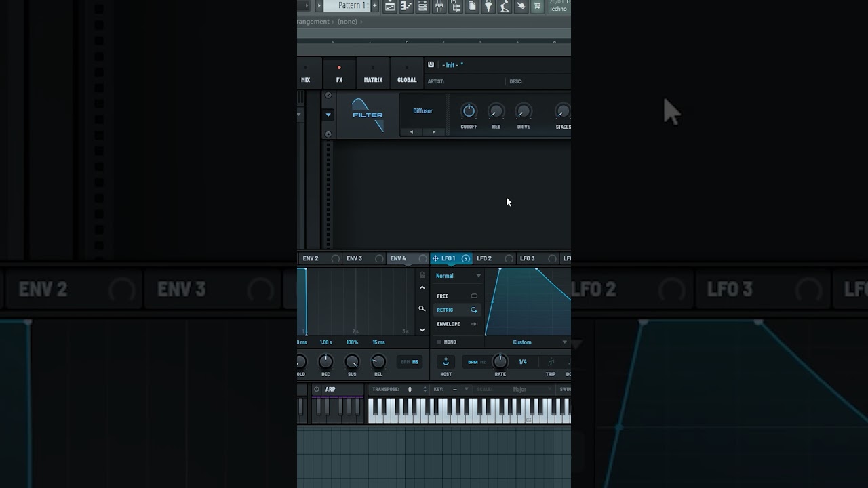Screen dimensions: 868x488
Task: Click the preset save floppy-disk icon
Action: pyautogui.click(x=431, y=65)
